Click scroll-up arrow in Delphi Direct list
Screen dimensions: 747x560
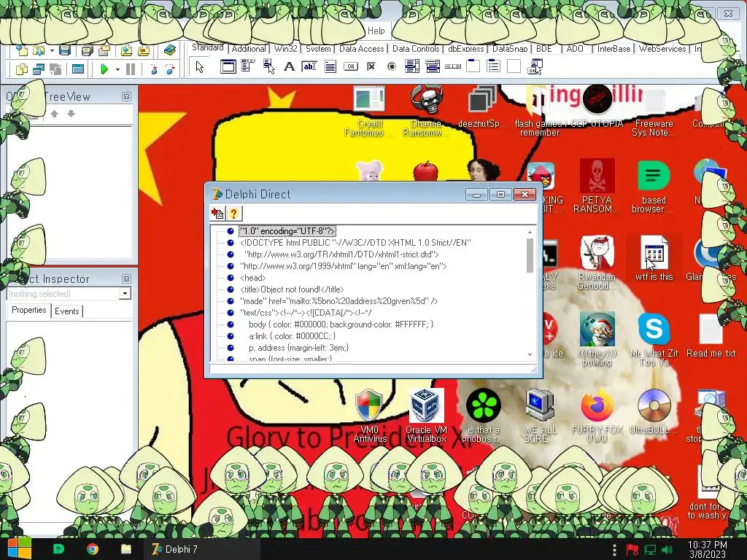(x=530, y=232)
